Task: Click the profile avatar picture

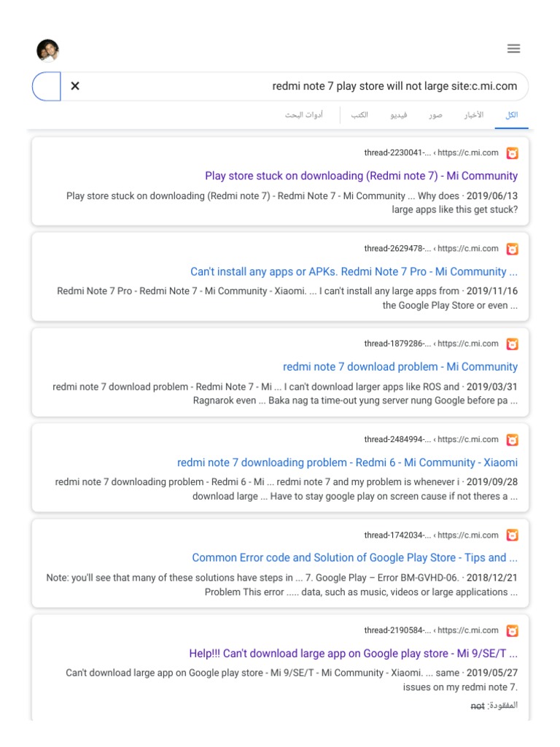Action: click(47, 50)
